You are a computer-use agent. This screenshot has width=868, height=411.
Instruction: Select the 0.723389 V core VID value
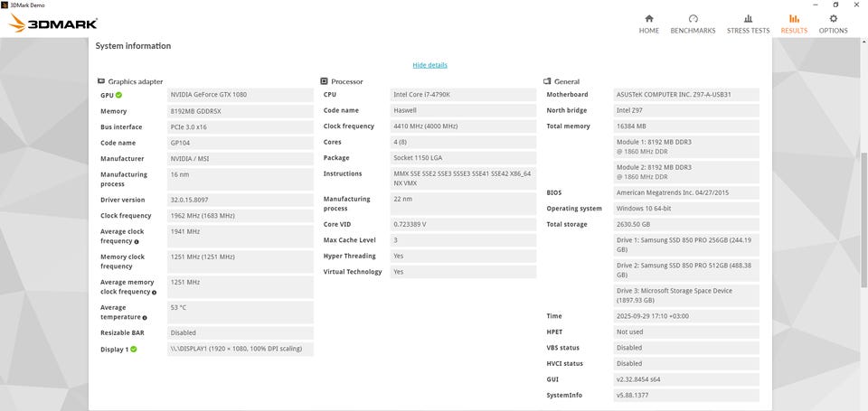click(x=463, y=225)
